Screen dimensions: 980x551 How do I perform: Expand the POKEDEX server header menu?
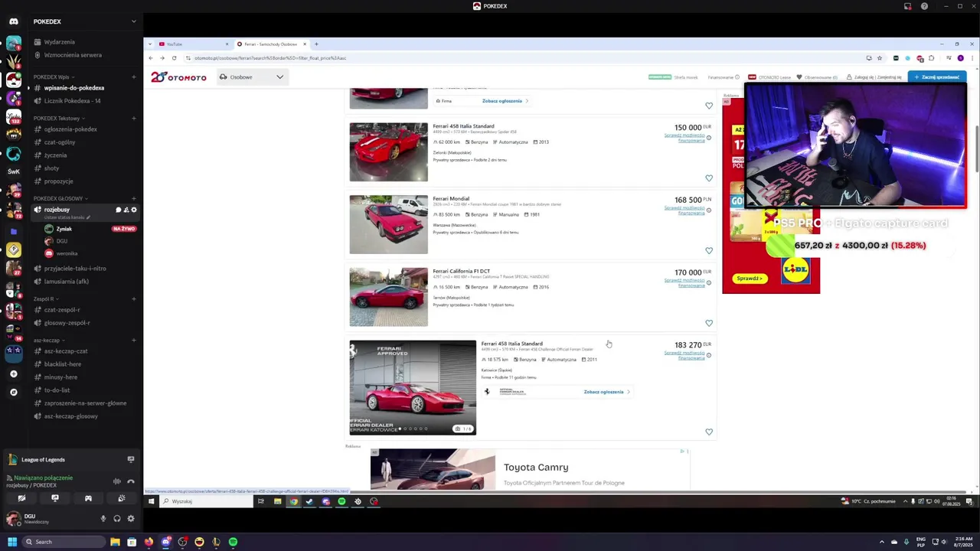click(134, 21)
